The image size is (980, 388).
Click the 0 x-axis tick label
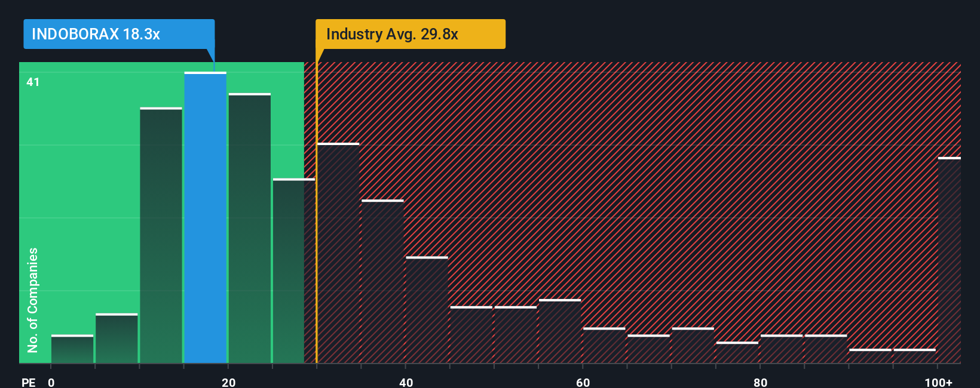tap(51, 382)
